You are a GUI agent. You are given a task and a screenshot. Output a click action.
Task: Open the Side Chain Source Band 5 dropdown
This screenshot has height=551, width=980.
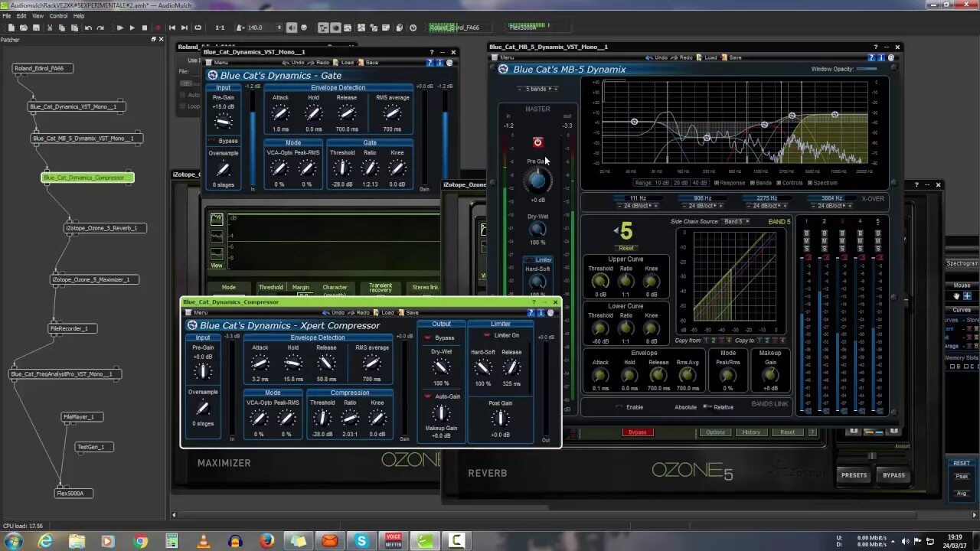(735, 221)
